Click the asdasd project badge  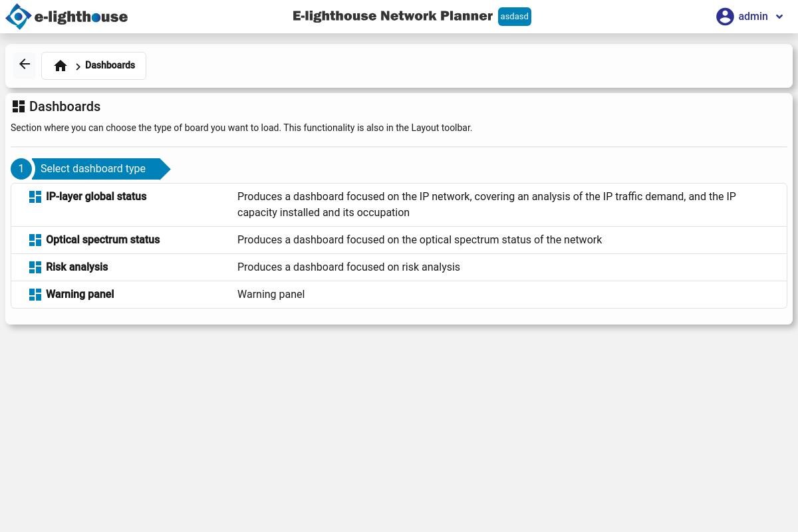[x=514, y=17]
